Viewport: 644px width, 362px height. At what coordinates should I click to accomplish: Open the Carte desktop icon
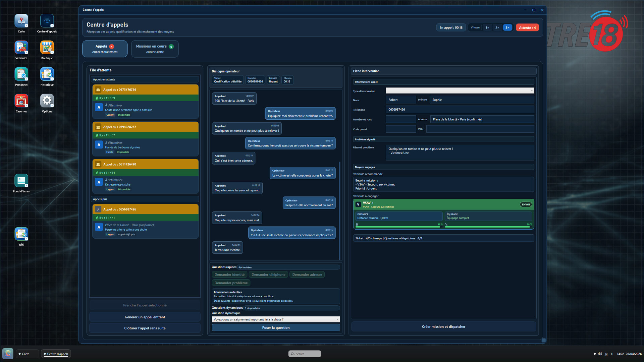[x=21, y=21]
